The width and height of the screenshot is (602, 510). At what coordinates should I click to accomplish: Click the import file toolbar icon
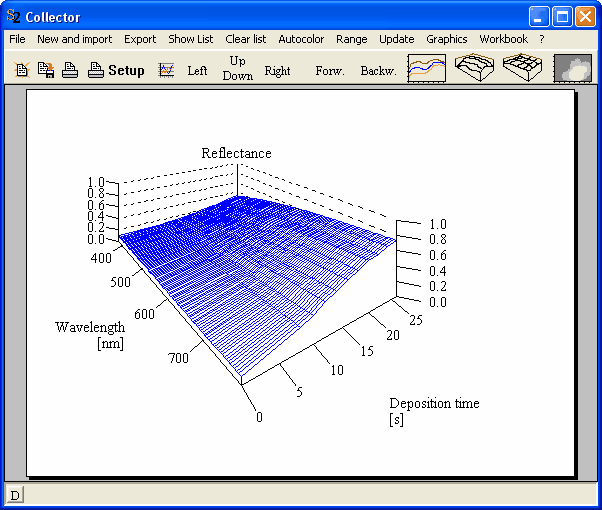pos(45,70)
